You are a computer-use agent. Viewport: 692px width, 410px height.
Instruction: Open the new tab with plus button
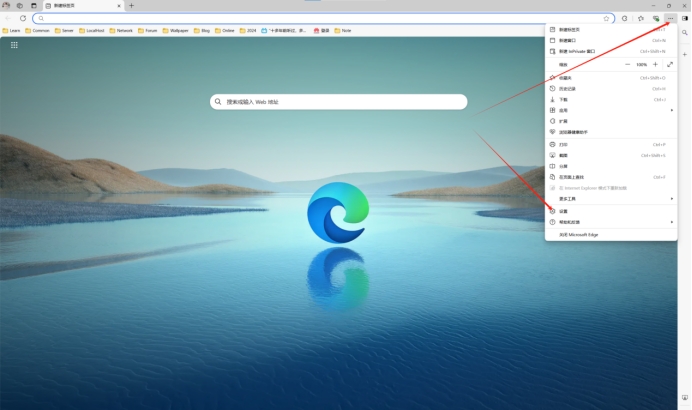131,5
